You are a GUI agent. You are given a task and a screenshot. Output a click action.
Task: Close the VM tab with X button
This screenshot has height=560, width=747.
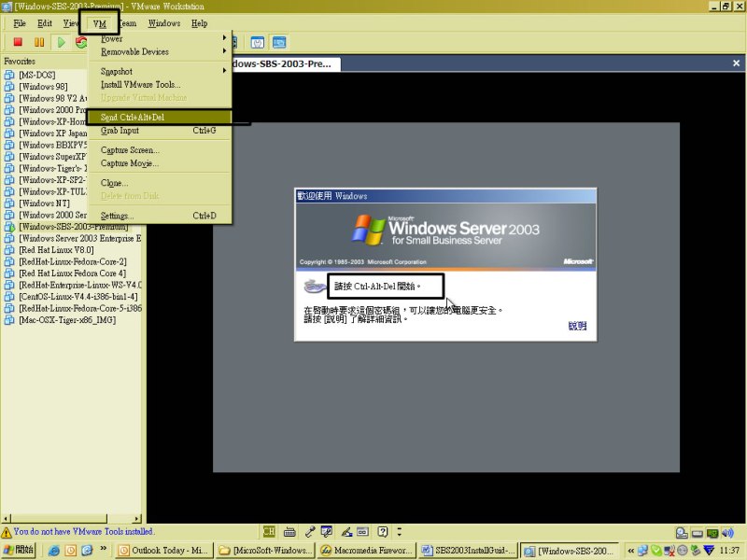click(x=736, y=63)
